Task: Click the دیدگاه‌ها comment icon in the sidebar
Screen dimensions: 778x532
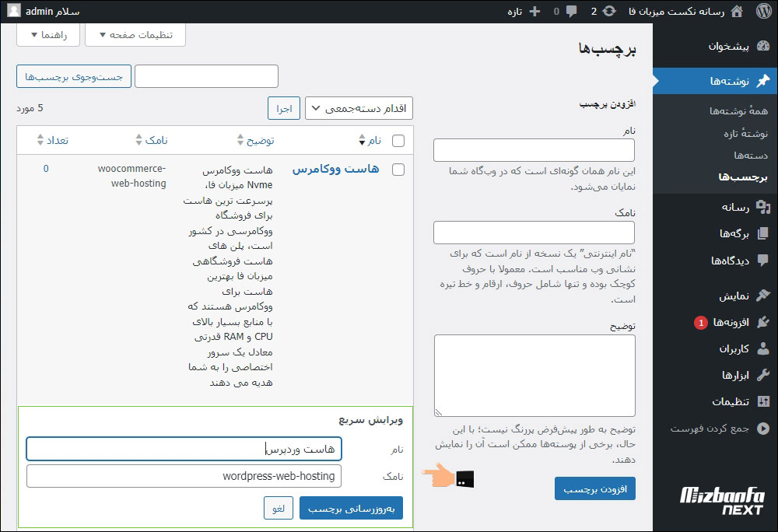Action: (x=763, y=261)
